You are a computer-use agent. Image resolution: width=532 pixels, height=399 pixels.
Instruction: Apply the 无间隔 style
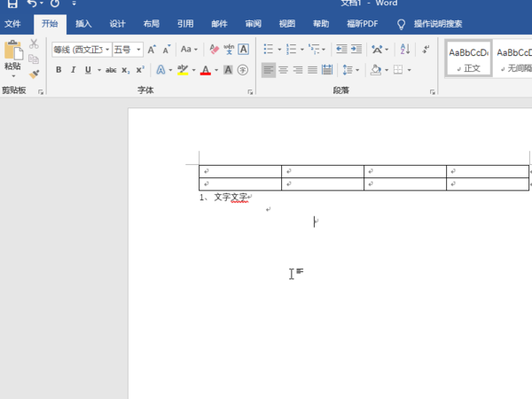513,59
